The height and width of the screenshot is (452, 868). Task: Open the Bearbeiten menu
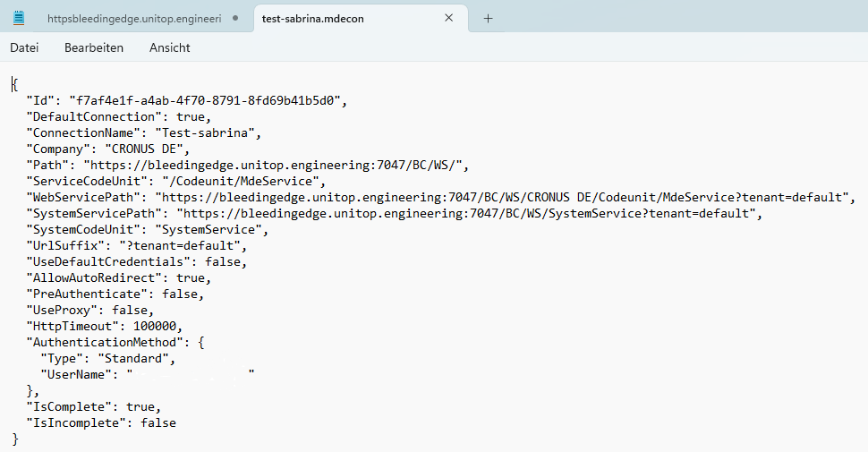(x=94, y=47)
